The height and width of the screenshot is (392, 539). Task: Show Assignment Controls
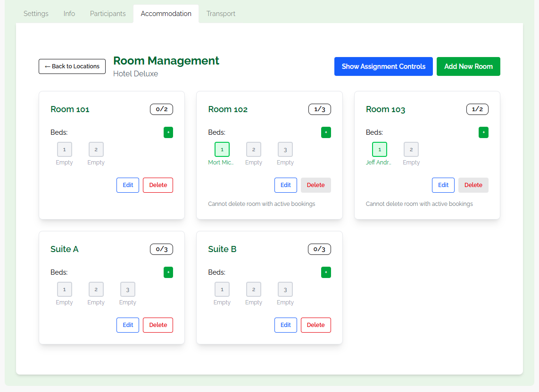(383, 66)
